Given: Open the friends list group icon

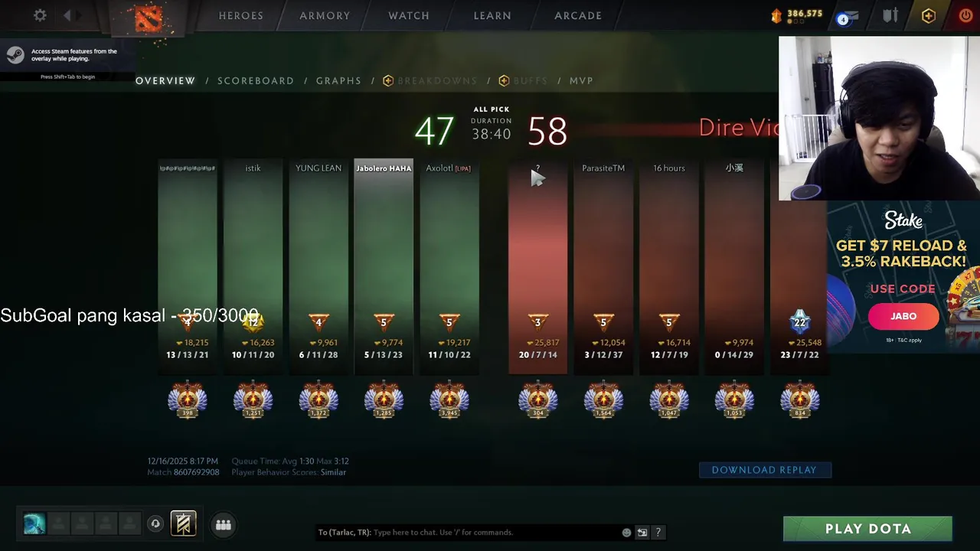Looking at the screenshot, I should [223, 524].
